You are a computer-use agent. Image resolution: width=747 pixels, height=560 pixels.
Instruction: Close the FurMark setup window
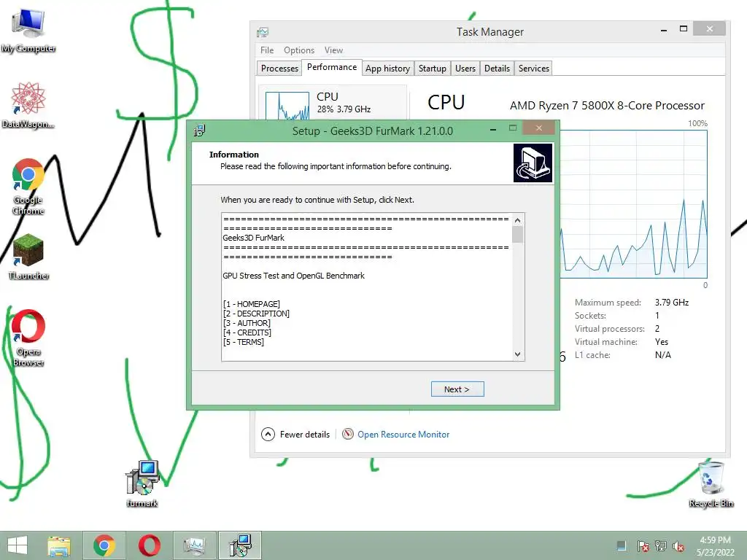pos(539,128)
